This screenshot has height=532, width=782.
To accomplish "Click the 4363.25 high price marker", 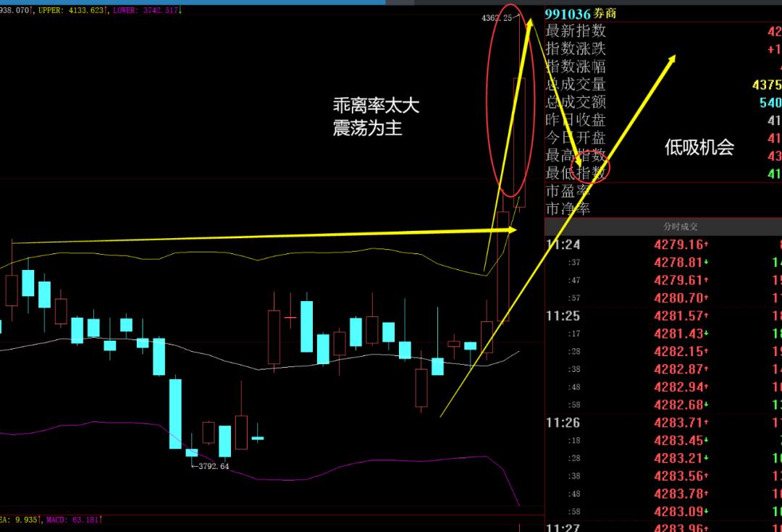I will (x=497, y=18).
